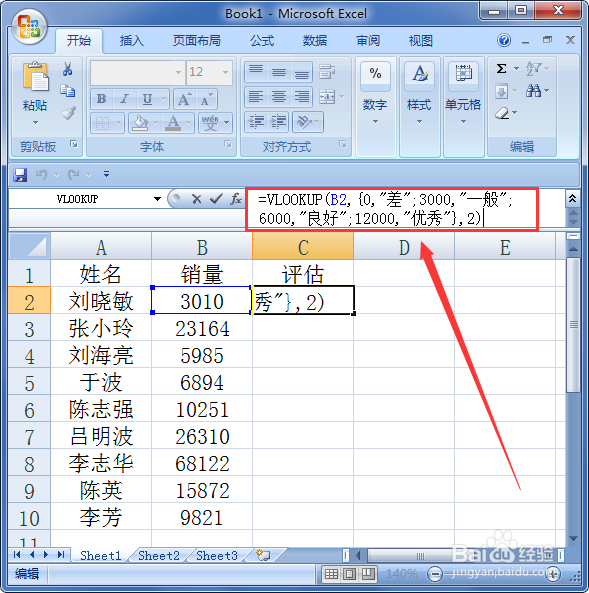Click the Wrap Text icon
This screenshot has height=593, width=589.
pos(327,71)
